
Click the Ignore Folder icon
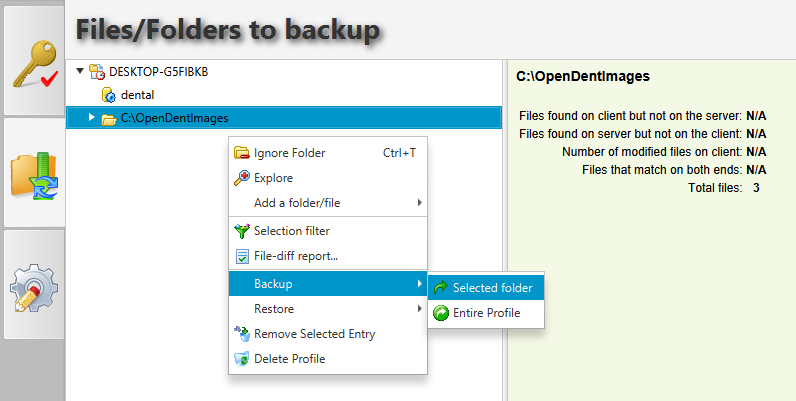[x=241, y=153]
